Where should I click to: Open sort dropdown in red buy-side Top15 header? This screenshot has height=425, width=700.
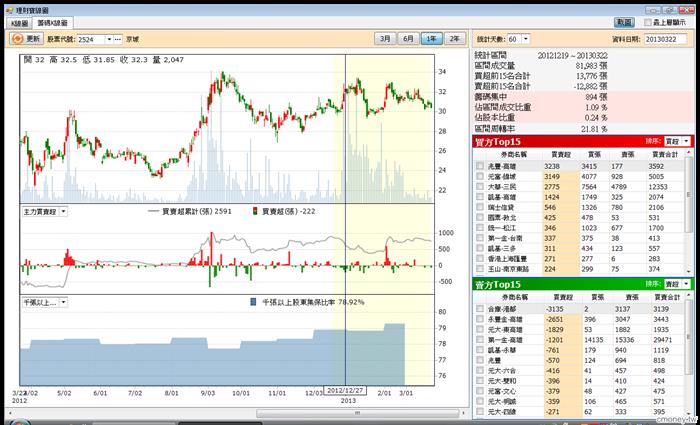click(686, 142)
